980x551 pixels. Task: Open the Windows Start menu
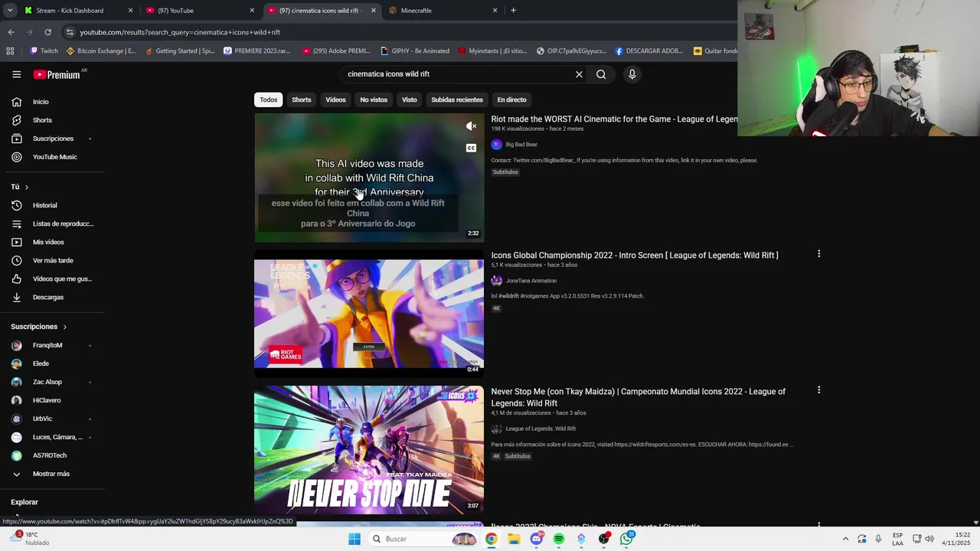point(354,539)
